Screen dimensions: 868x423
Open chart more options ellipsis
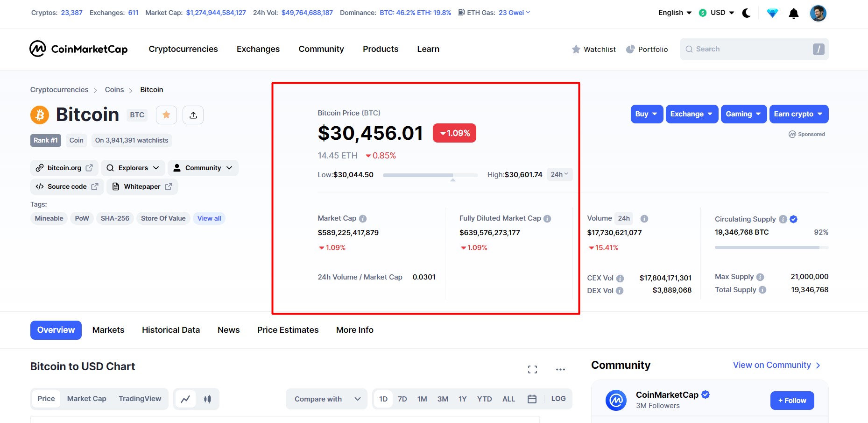tap(560, 369)
